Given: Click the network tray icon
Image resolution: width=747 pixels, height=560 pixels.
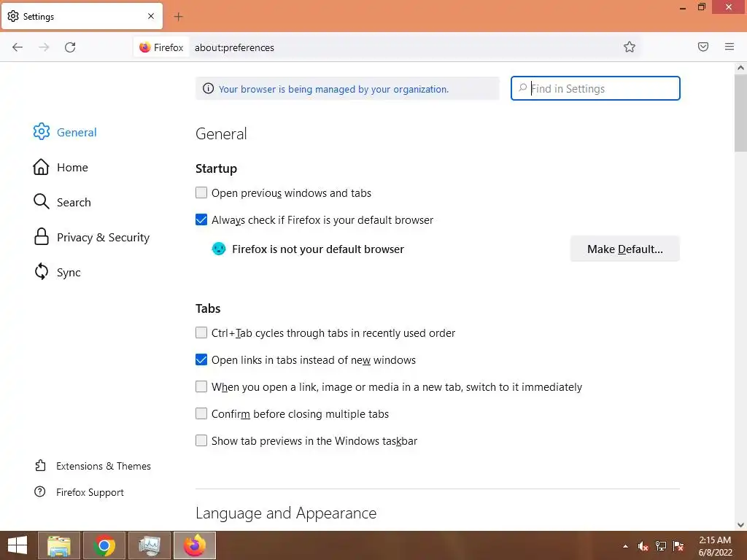Looking at the screenshot, I should (x=661, y=546).
